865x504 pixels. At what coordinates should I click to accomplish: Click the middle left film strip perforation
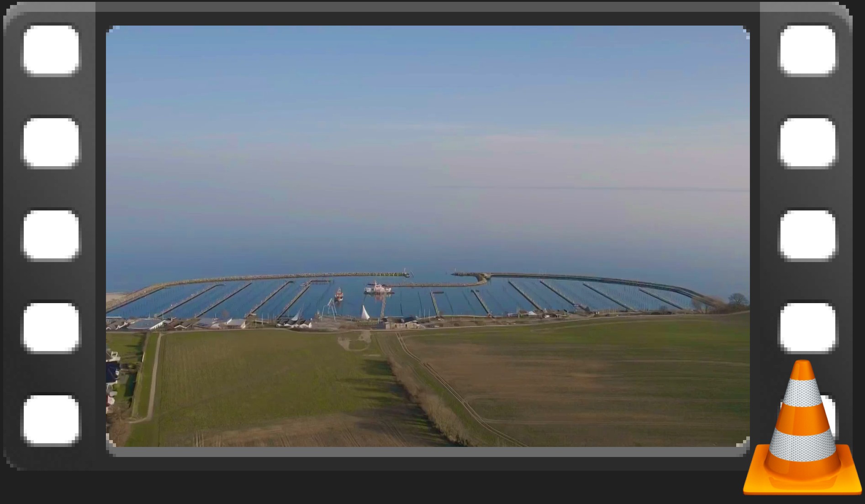51,235
